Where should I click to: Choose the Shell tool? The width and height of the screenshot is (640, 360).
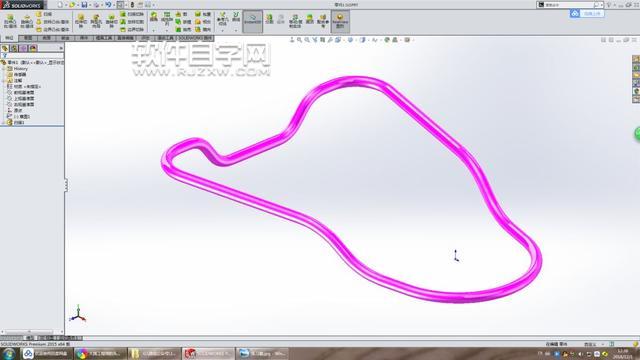click(x=183, y=30)
